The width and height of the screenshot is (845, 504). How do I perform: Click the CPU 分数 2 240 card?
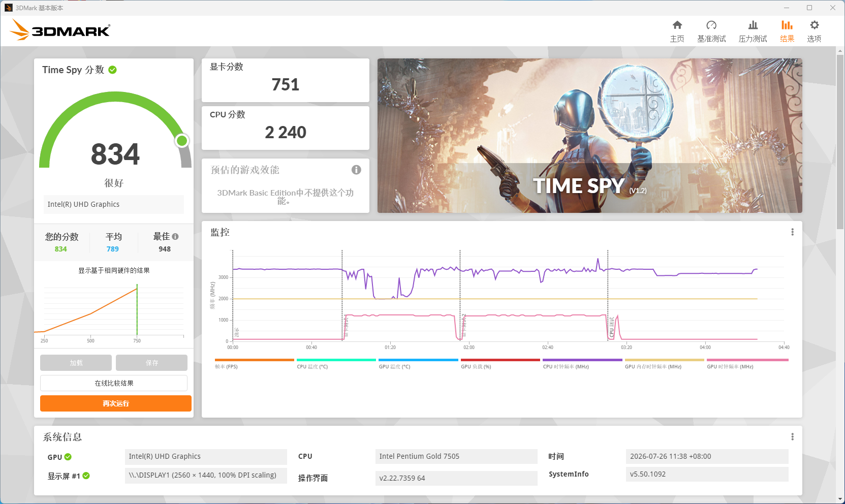[x=286, y=128]
